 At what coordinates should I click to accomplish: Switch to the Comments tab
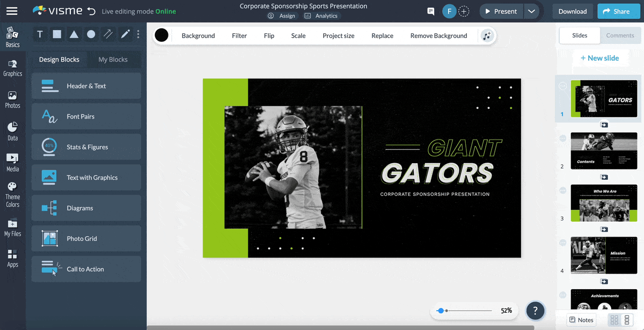coord(620,35)
